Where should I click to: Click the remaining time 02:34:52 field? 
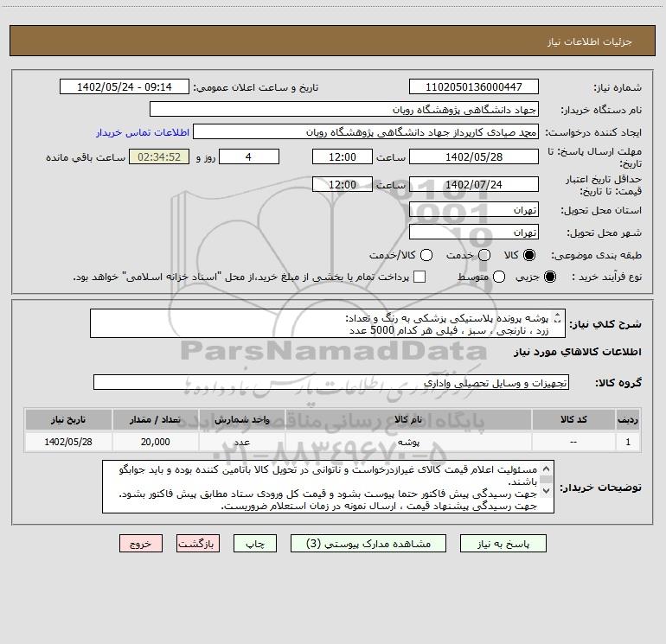159,156
